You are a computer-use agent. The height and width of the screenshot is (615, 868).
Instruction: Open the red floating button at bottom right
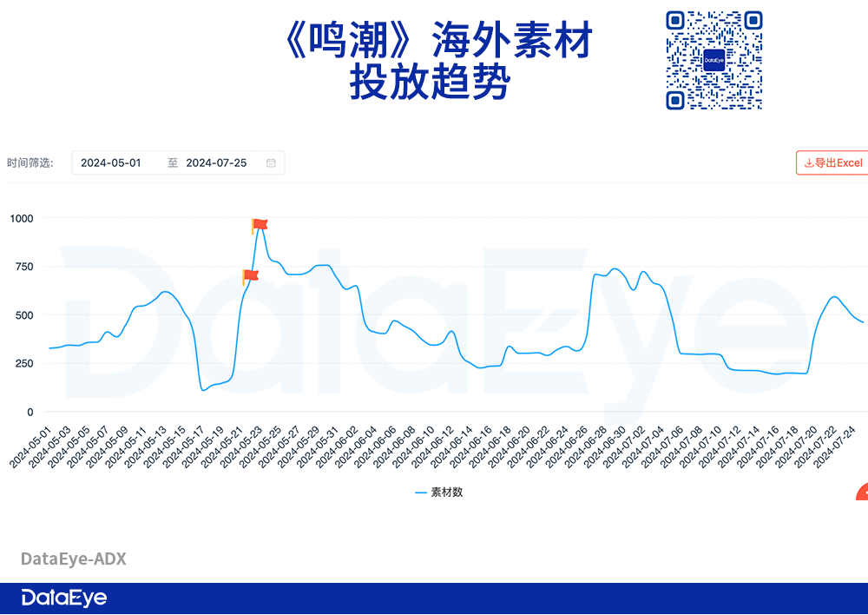(x=861, y=491)
